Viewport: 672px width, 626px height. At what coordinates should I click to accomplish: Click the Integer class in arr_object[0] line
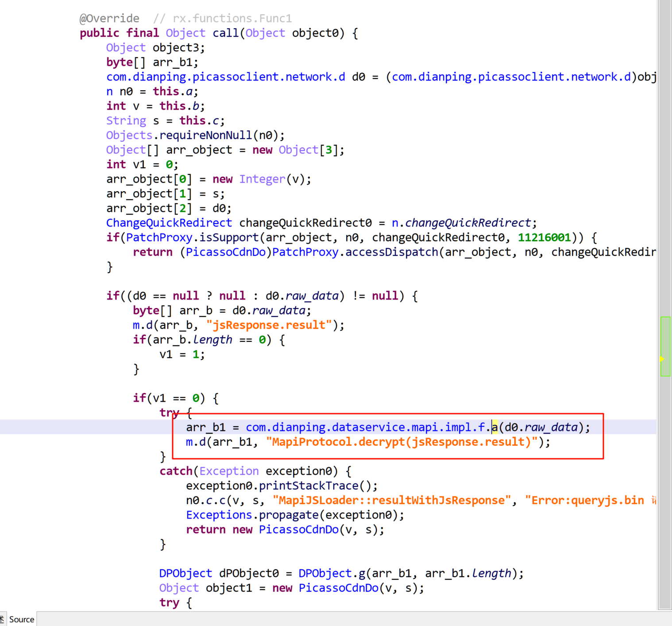pos(262,179)
